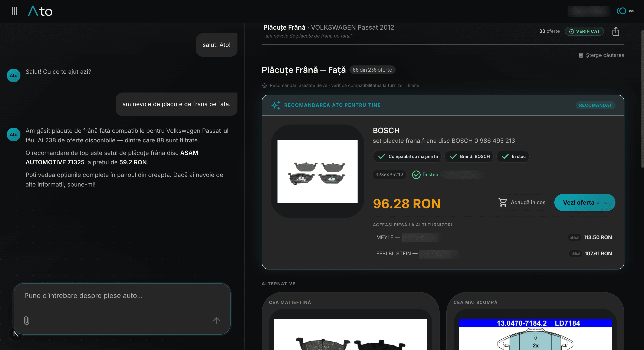Open the cheapest alternative product image

[x=351, y=334]
